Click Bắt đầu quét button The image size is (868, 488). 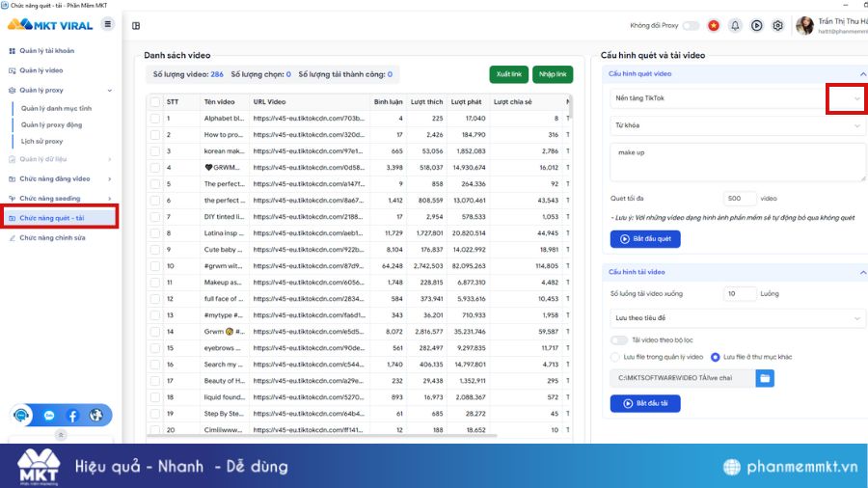click(x=645, y=239)
